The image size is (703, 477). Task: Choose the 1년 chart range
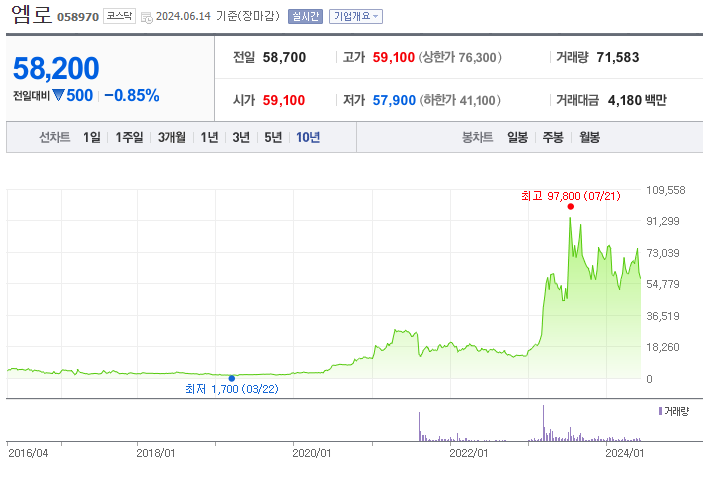pos(209,137)
